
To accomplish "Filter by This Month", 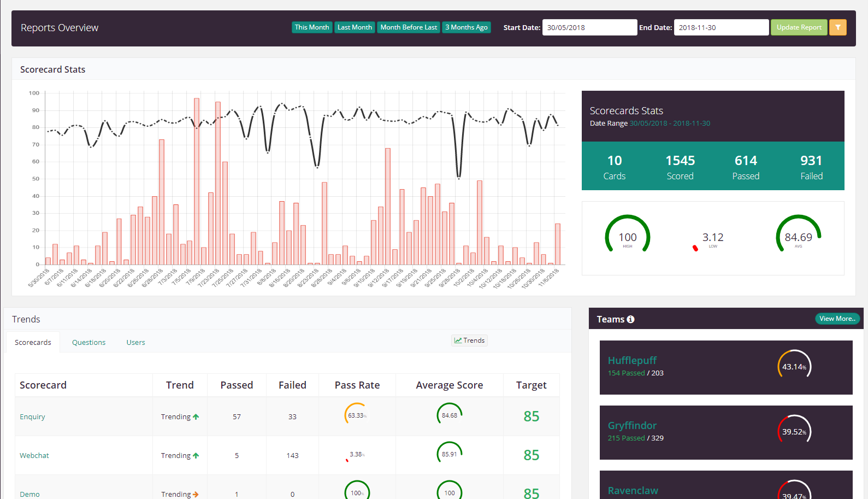I will [x=312, y=27].
